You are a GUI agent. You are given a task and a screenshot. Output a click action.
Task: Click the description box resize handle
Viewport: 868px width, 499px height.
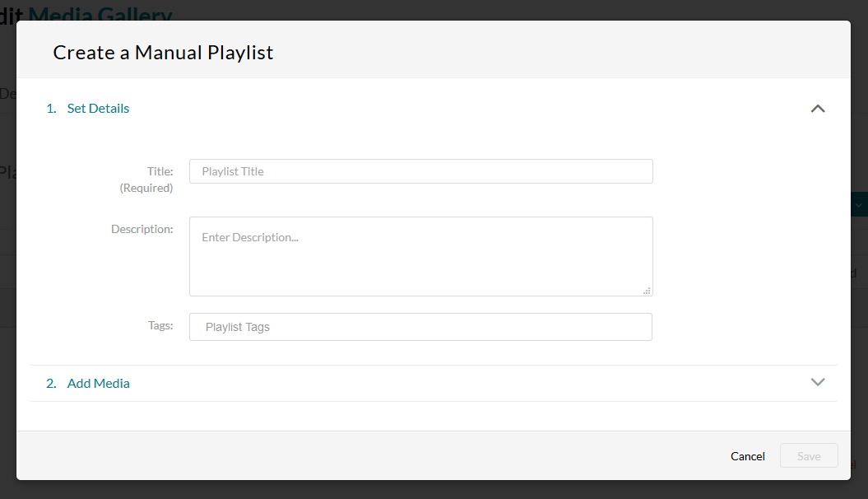pos(647,291)
